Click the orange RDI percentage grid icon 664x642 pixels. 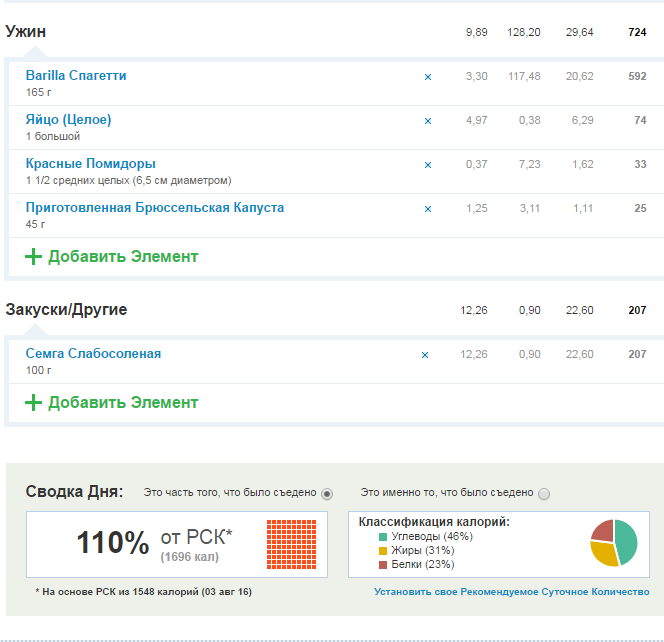[x=291, y=544]
